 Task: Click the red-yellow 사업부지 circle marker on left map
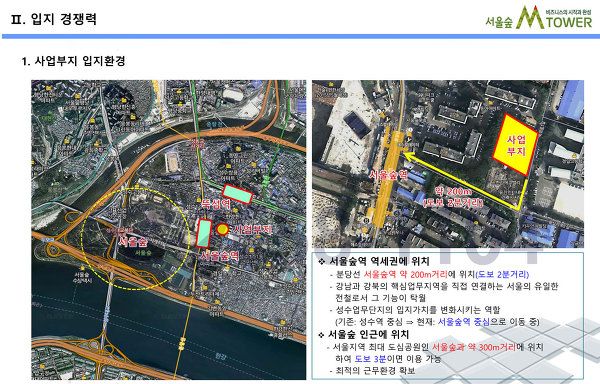222,229
